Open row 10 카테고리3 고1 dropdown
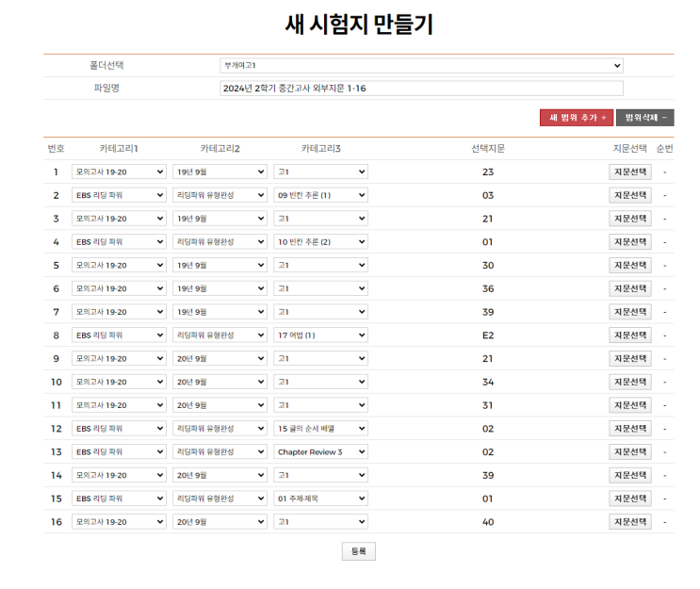The image size is (700, 589). pos(320,382)
